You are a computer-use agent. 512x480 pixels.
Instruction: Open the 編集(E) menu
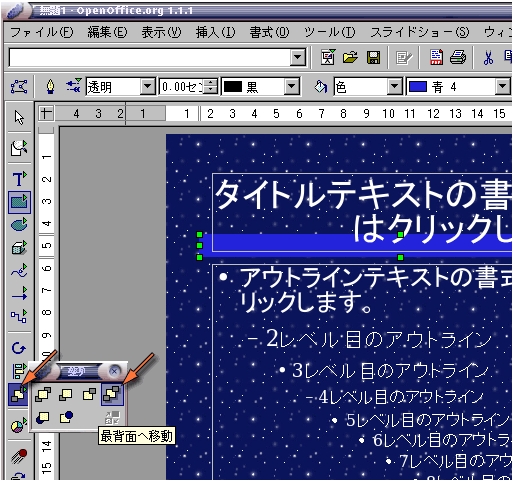pos(107,32)
